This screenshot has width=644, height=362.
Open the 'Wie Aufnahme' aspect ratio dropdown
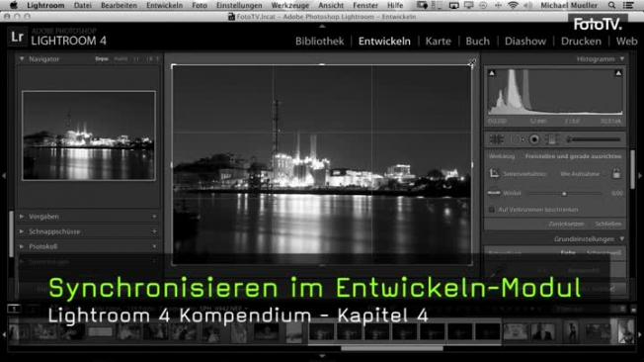(x=580, y=174)
